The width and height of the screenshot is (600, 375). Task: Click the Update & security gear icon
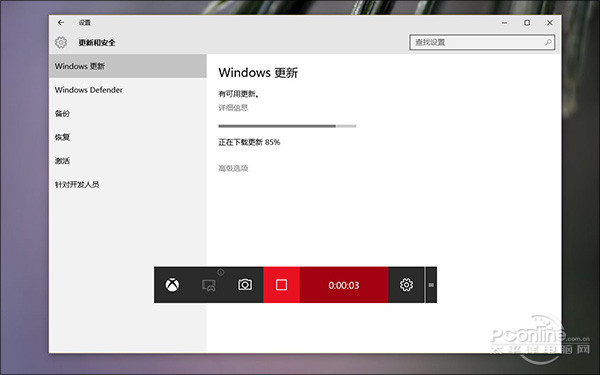[x=61, y=42]
